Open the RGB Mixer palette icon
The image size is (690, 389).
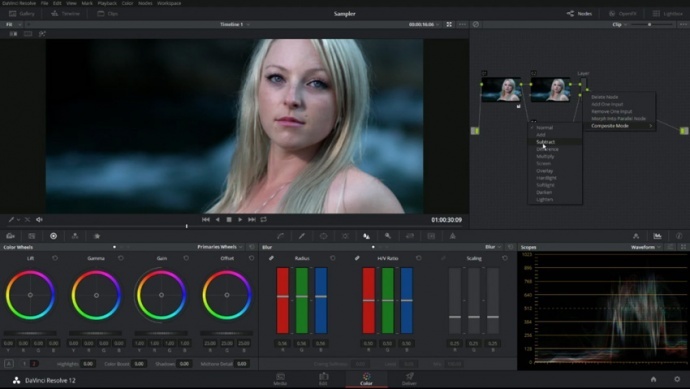[75, 236]
